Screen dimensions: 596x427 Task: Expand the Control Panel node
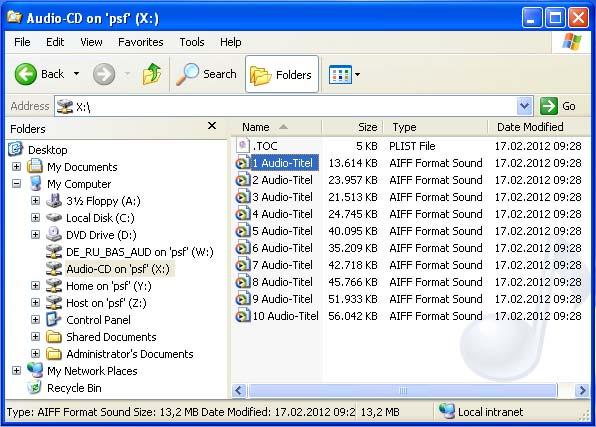pos(35,319)
